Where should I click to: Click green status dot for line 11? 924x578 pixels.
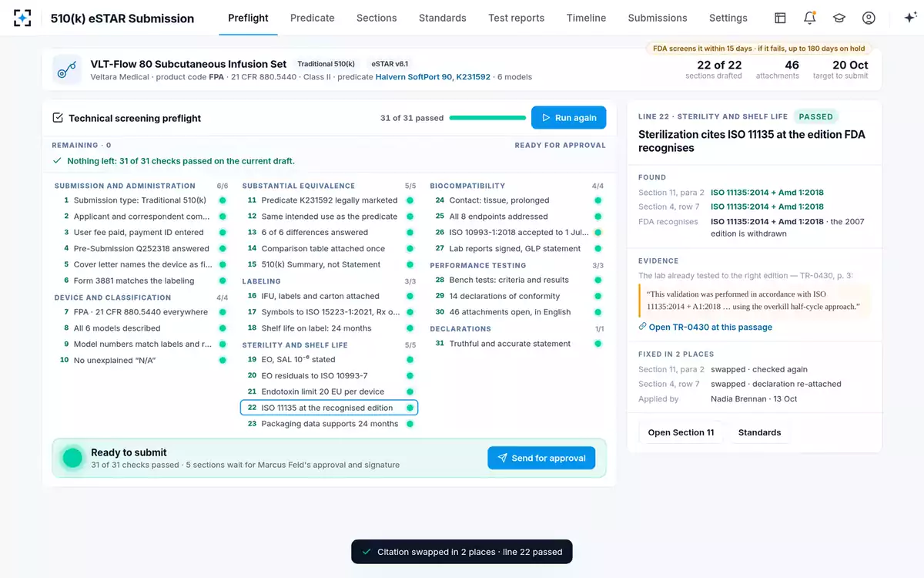(x=410, y=200)
